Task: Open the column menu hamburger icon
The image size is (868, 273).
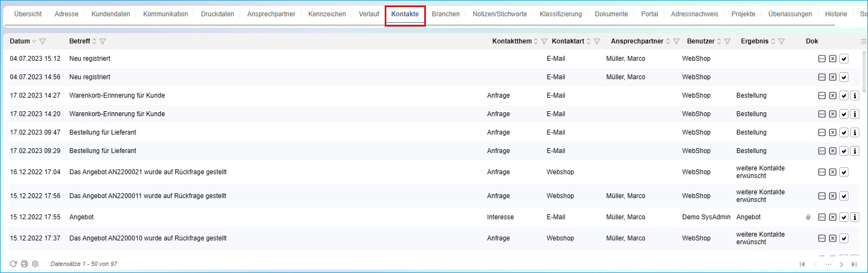Action: [864, 41]
